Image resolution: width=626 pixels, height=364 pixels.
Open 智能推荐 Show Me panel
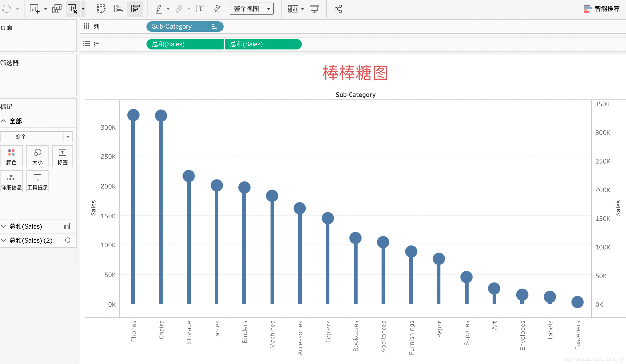pos(602,9)
